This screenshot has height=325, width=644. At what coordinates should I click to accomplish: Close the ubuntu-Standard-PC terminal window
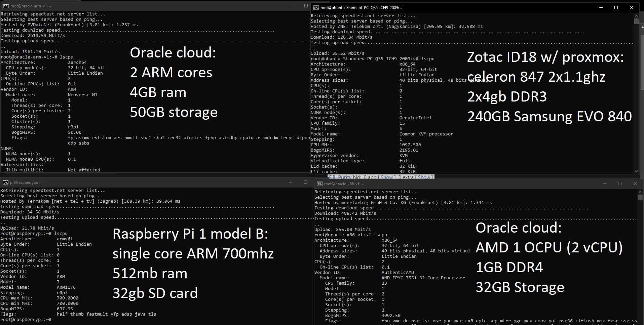coord(631,7)
